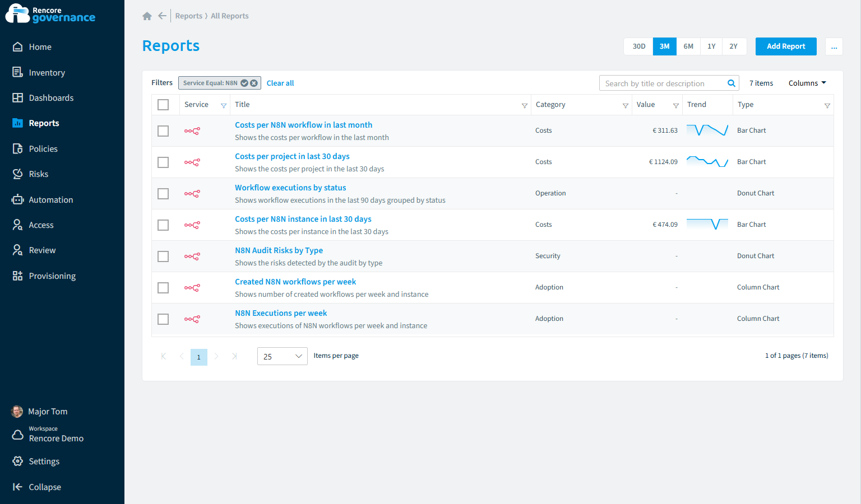Viewport: 861px width, 504px height.
Task: Open Value column filter
Action: coord(676,105)
